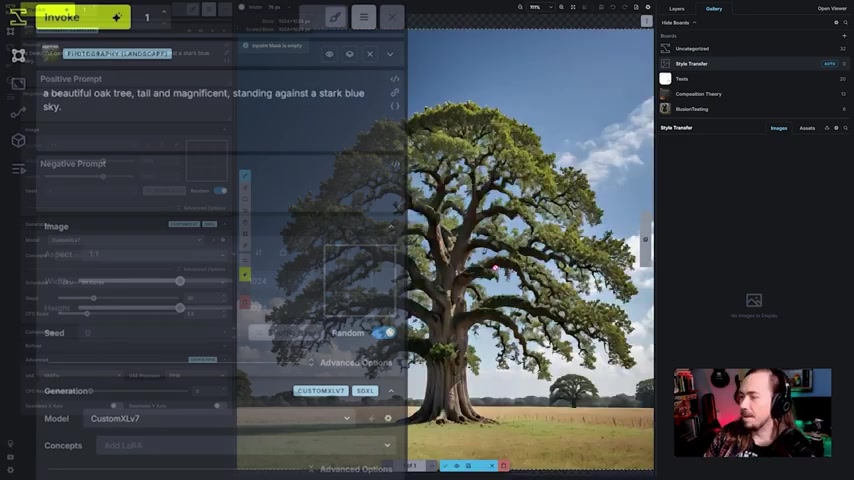854x480 pixels.
Task: Accept staged image with checkmark icon
Action: [446, 466]
